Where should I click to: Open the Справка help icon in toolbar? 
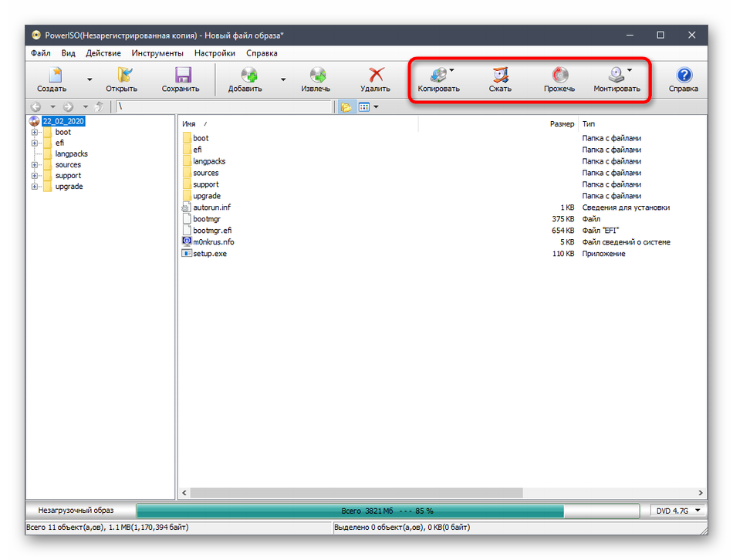[684, 79]
